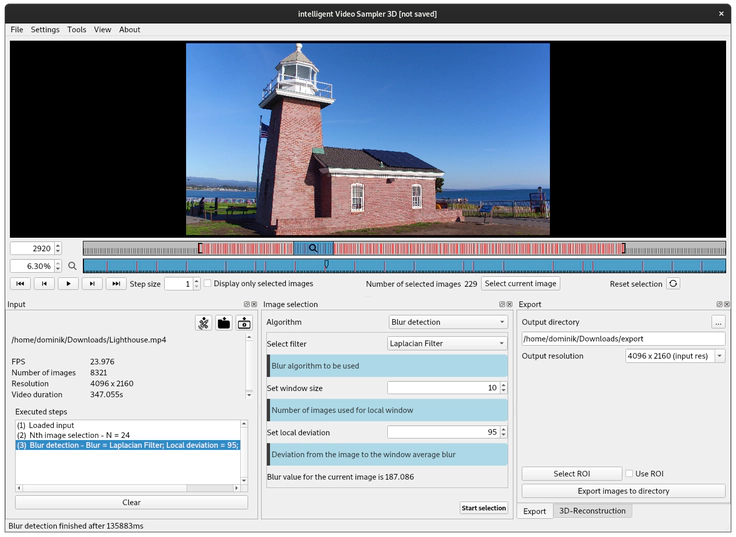736x537 pixels.
Task: Step back one frame
Action: tap(44, 284)
